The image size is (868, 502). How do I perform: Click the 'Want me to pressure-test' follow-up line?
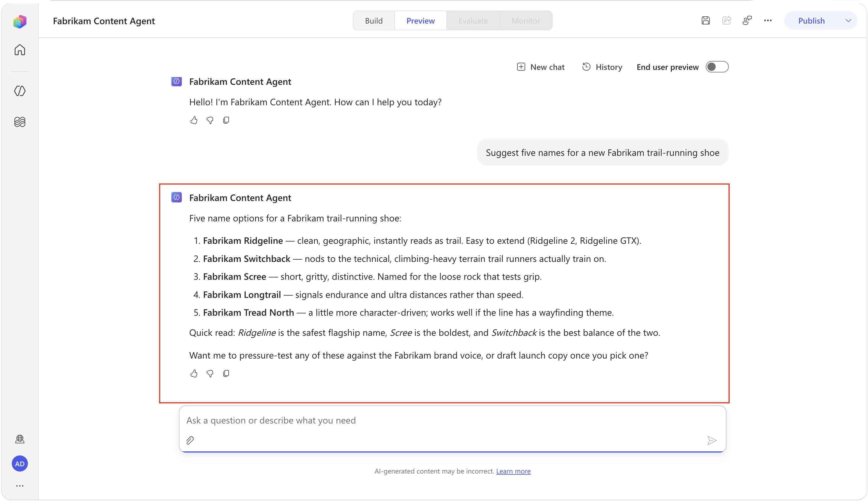click(418, 355)
